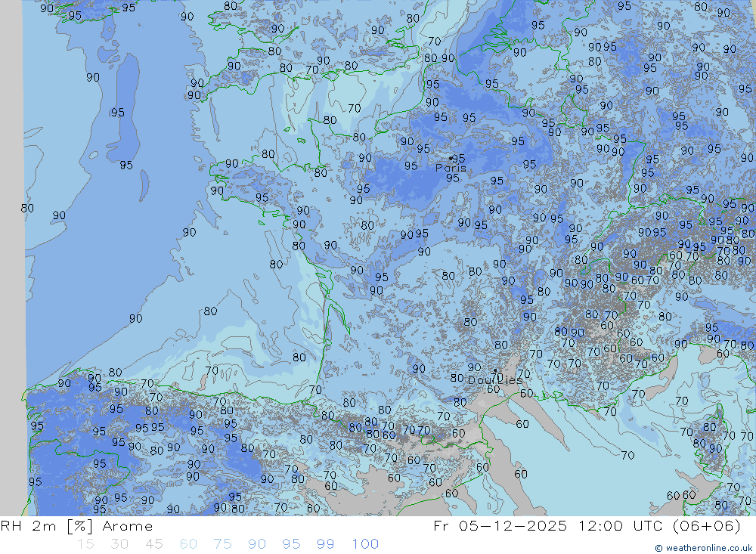Open the weatheronline.co.uk link
Viewport: 756px width, 554px height.
pyautogui.click(x=703, y=548)
